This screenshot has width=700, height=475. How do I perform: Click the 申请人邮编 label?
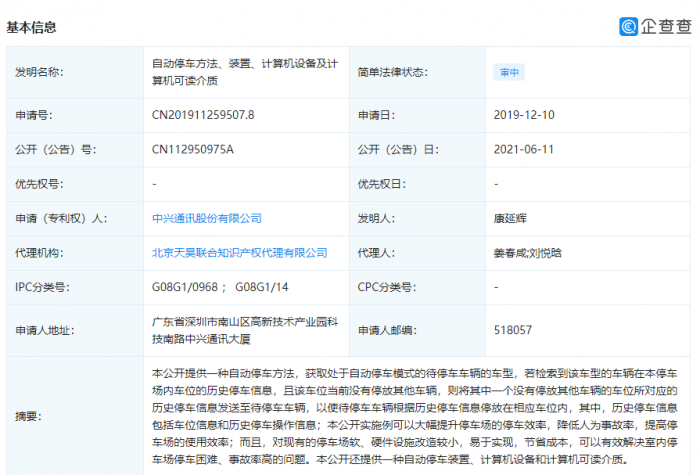pyautogui.click(x=387, y=330)
